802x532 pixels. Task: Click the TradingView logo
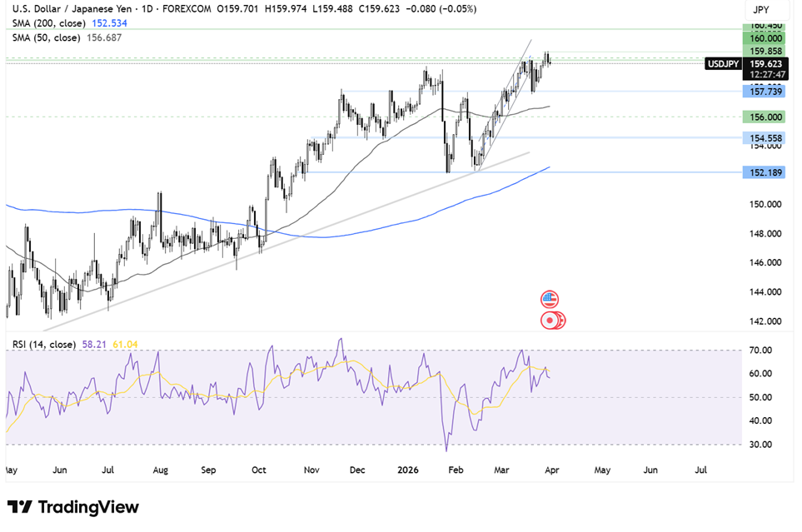[x=73, y=507]
